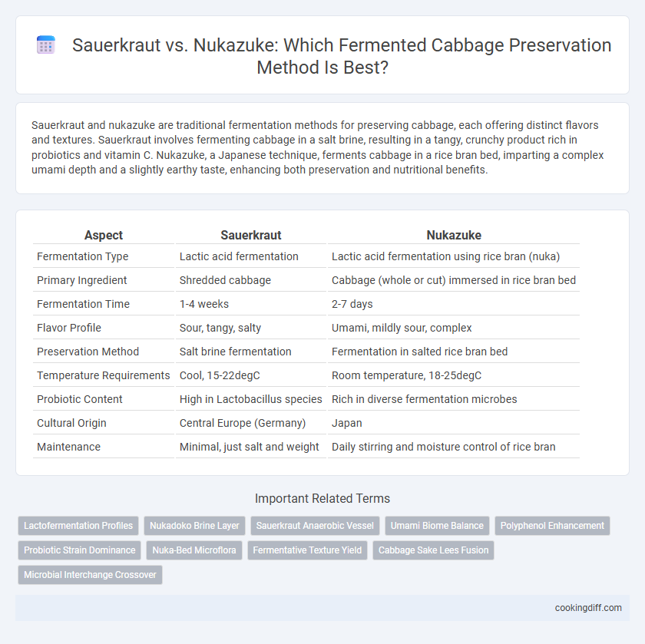The width and height of the screenshot is (645, 644).
Task: Open the Cabbage Sake Lees Fusion tag
Action: click(x=434, y=550)
